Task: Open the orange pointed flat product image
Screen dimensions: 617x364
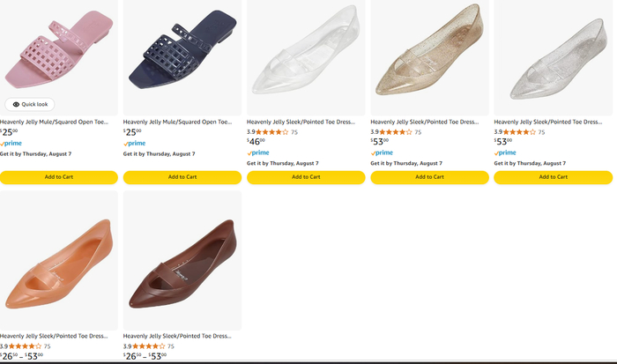Action: pyautogui.click(x=59, y=261)
